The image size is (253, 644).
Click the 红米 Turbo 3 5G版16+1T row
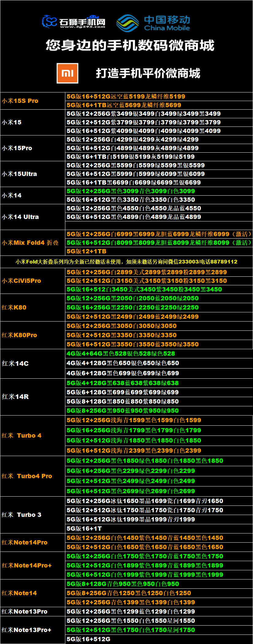click(x=159, y=529)
